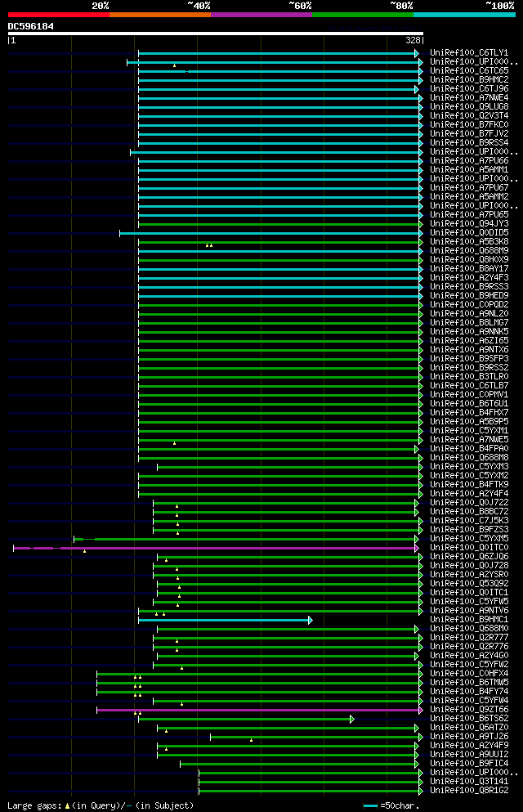Select label UniRef100_C5YXM3
Viewport: 523px width, 812px height.
click(x=469, y=467)
